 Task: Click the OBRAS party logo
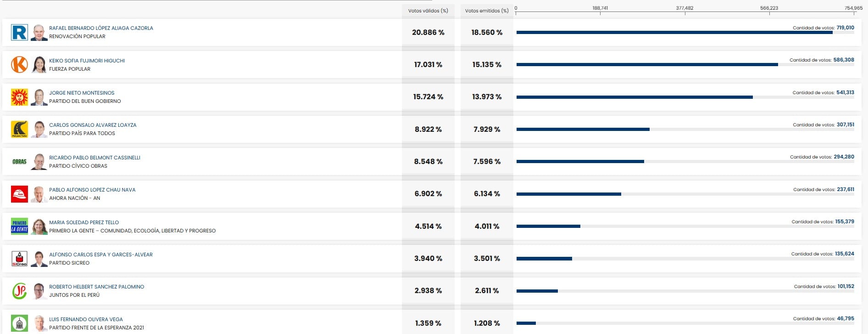tap(19, 162)
